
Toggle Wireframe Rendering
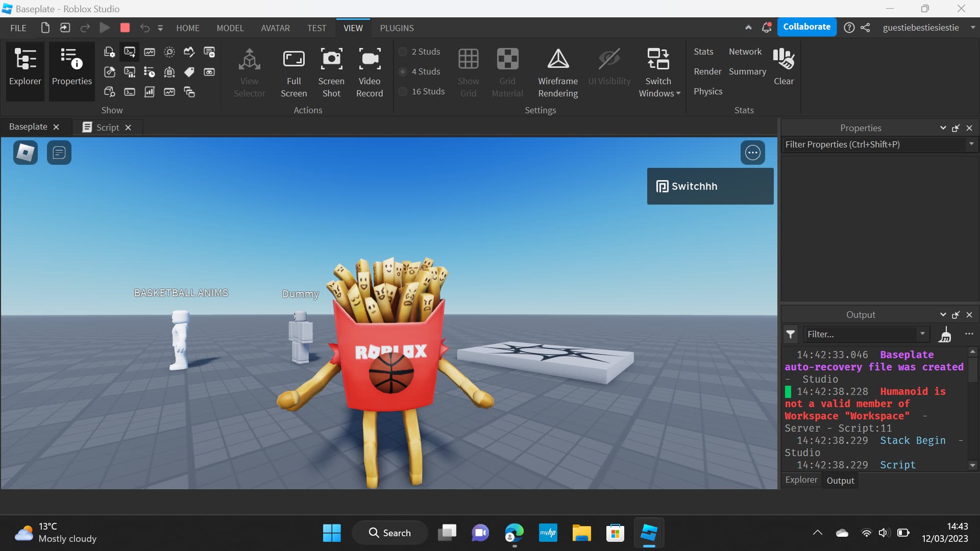tap(557, 71)
